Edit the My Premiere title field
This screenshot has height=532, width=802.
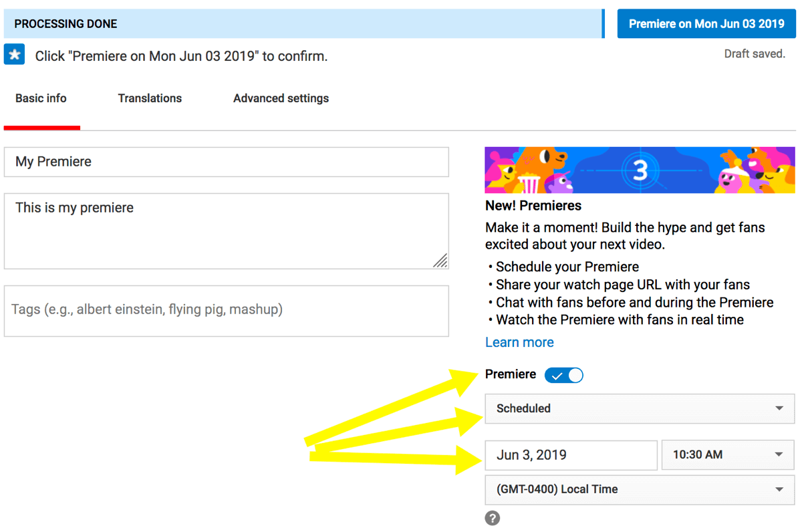point(227,162)
